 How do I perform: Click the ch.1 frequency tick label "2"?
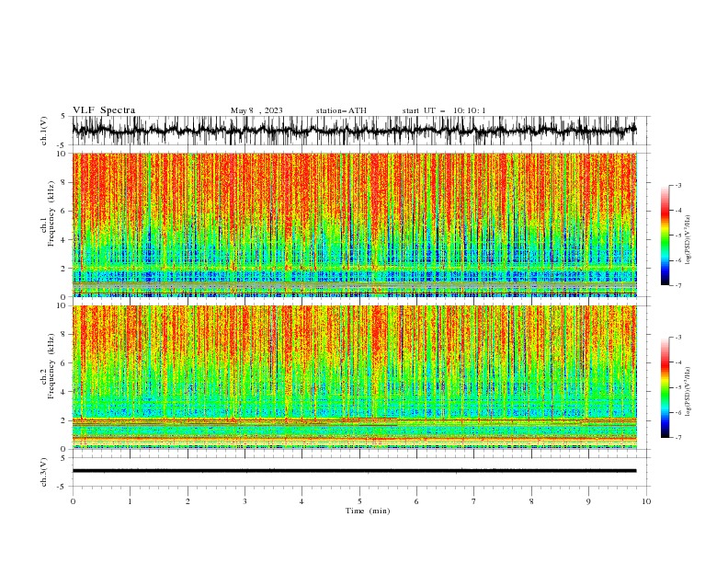pos(63,269)
